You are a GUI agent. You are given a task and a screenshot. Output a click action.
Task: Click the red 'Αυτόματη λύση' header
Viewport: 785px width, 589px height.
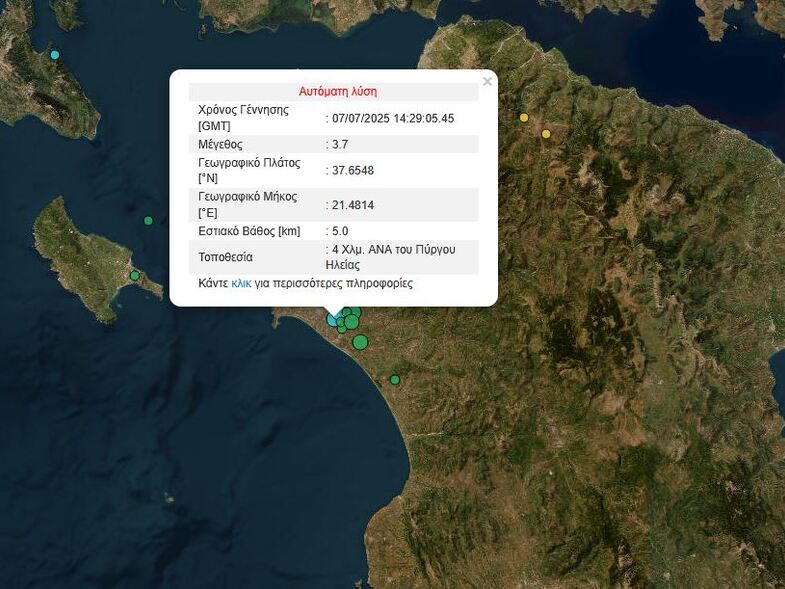coord(338,92)
